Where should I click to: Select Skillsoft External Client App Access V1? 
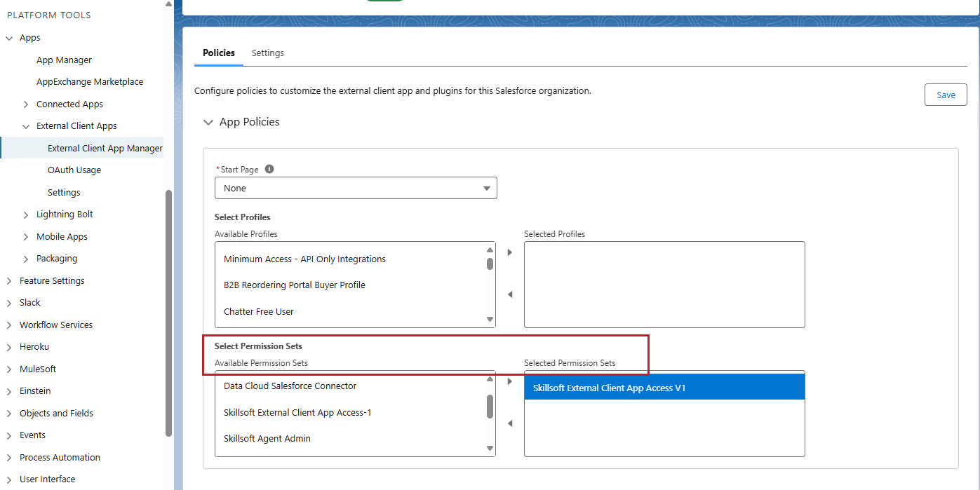pos(664,388)
